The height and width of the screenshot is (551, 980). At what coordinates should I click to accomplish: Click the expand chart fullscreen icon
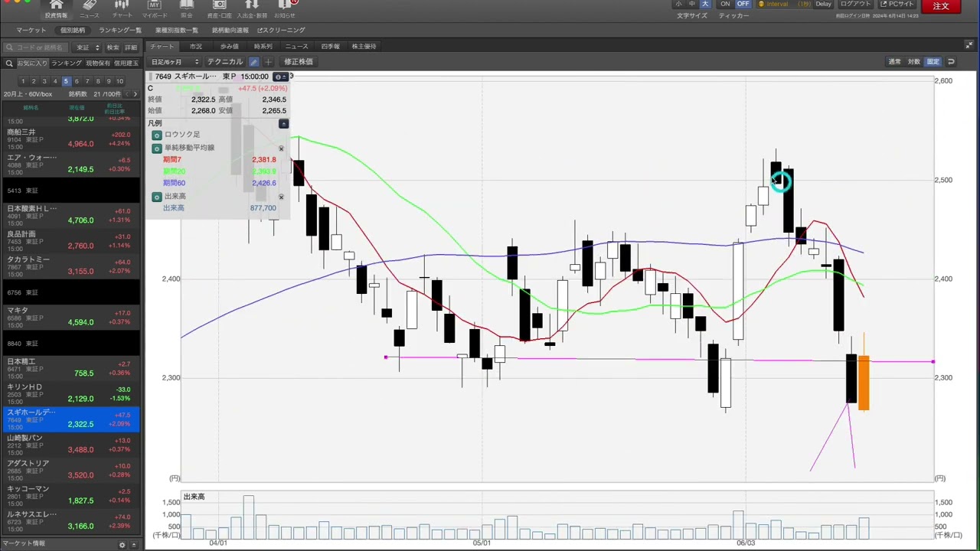point(969,46)
